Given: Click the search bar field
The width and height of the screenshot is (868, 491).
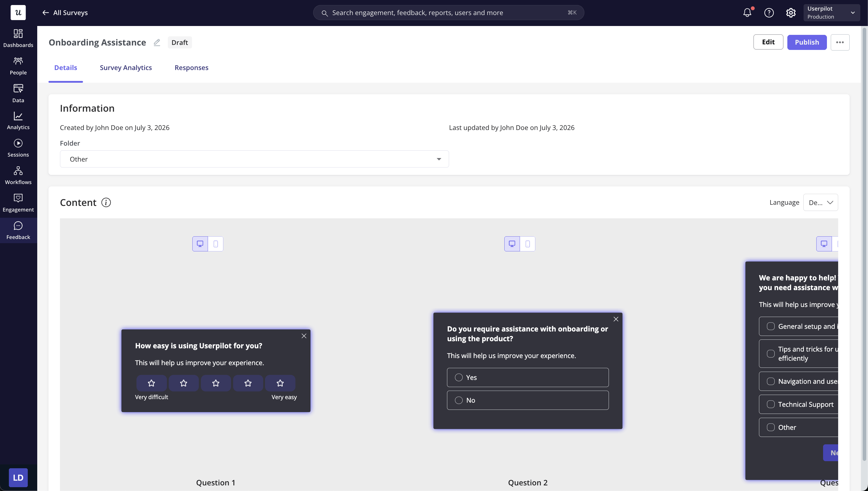Looking at the screenshot, I should pos(448,13).
